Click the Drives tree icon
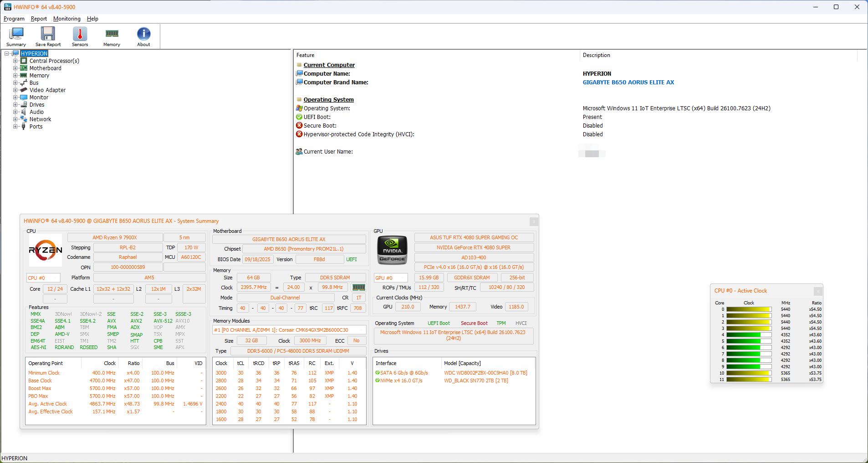 (24, 104)
